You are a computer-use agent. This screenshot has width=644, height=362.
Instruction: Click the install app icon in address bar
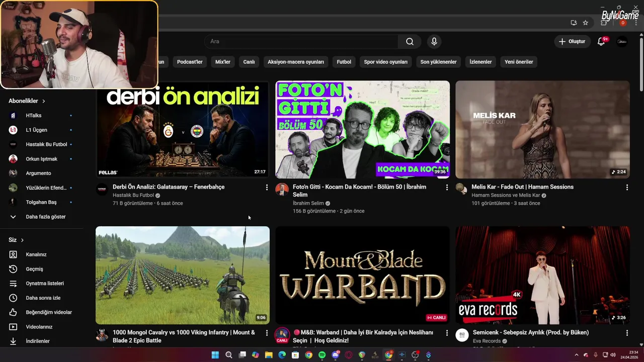(574, 23)
